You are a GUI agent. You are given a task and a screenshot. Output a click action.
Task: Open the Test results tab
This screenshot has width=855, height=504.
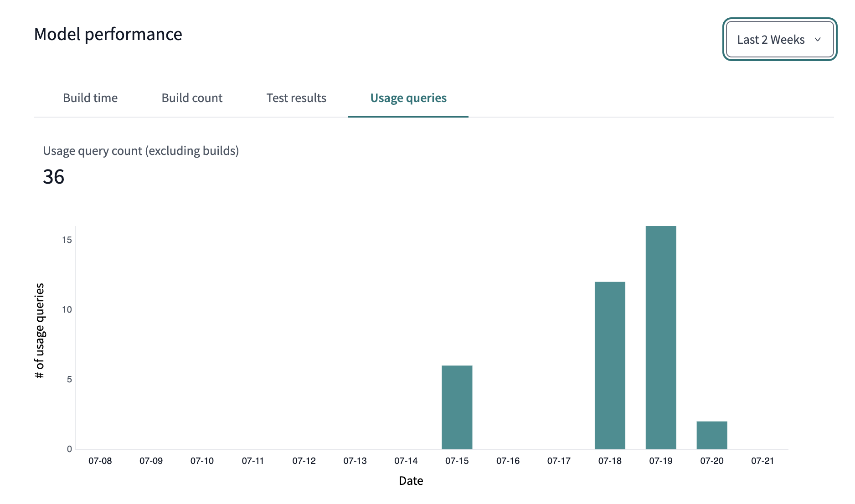(x=296, y=98)
